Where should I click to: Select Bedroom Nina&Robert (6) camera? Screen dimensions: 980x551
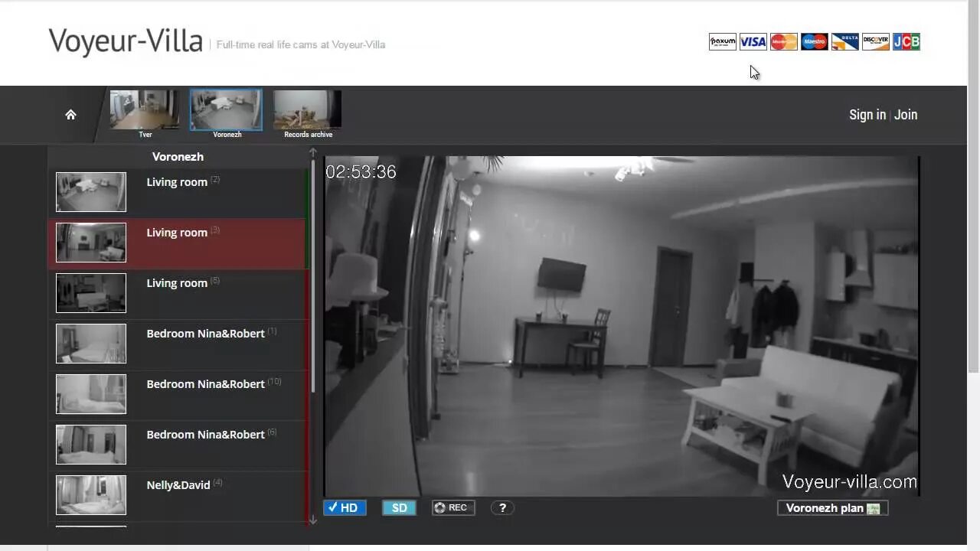pos(177,445)
